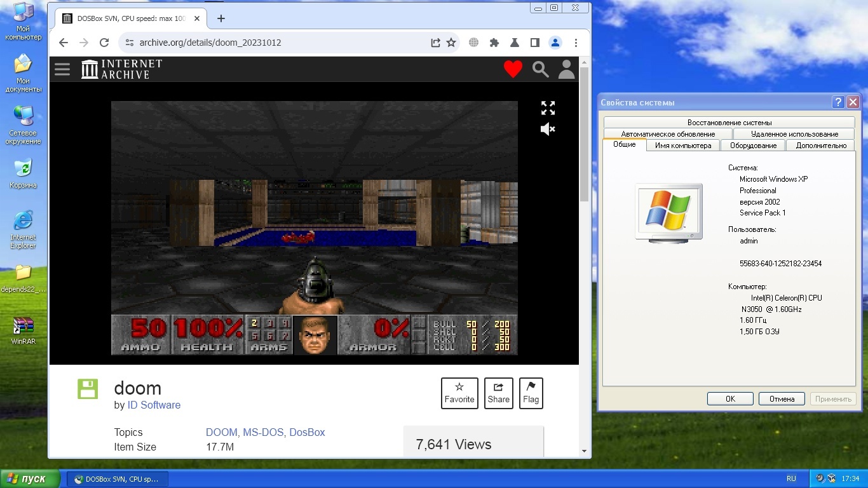The width and height of the screenshot is (868, 488).
Task: Select the Сетевое окружение desktop icon
Action: click(24, 126)
